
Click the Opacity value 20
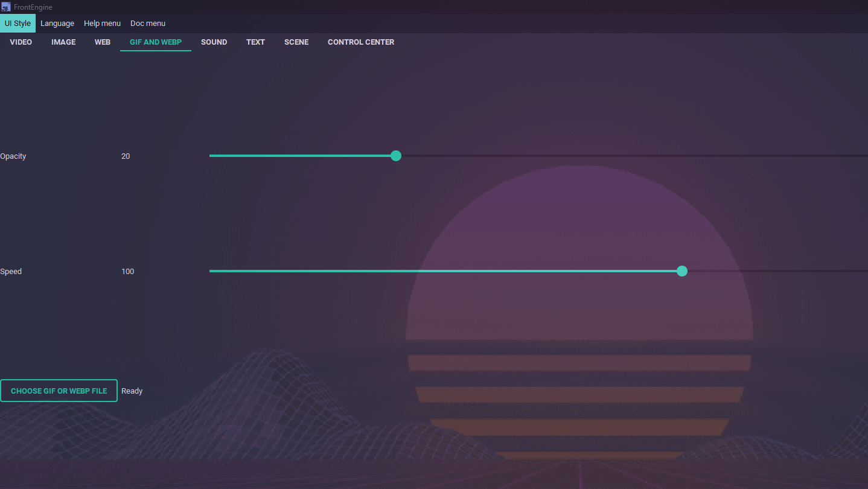(126, 156)
